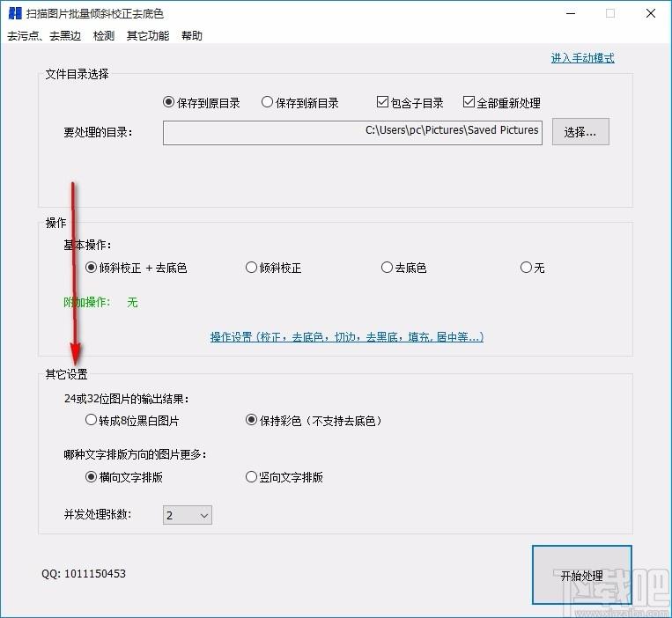This screenshot has width=672, height=618.
Task: Toggle the 包含子目录 checkbox
Action: [410, 102]
